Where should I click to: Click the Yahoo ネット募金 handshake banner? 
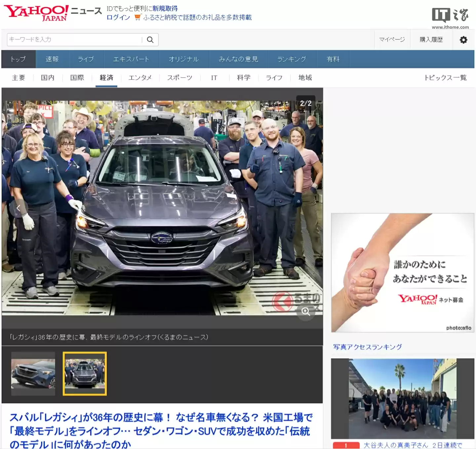click(x=403, y=273)
